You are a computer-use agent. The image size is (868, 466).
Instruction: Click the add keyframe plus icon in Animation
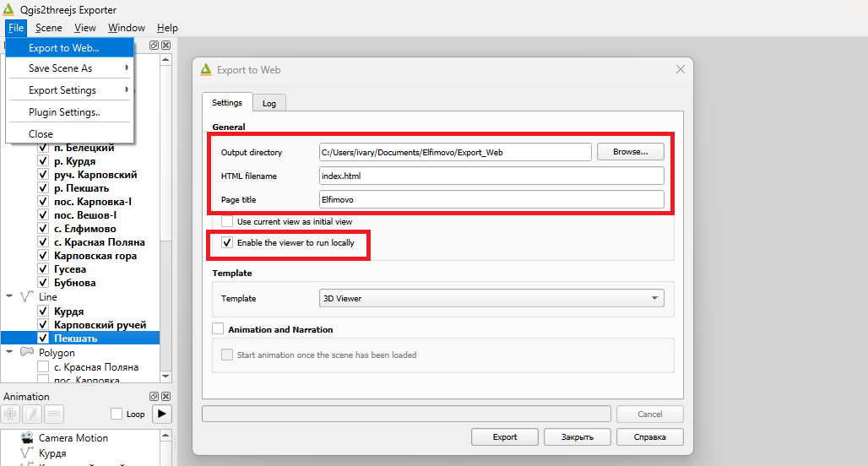[x=10, y=414]
